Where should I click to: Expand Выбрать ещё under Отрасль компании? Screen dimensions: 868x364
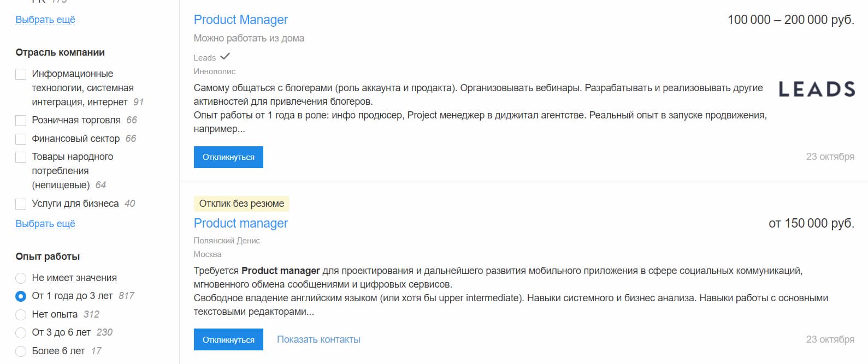coord(45,223)
